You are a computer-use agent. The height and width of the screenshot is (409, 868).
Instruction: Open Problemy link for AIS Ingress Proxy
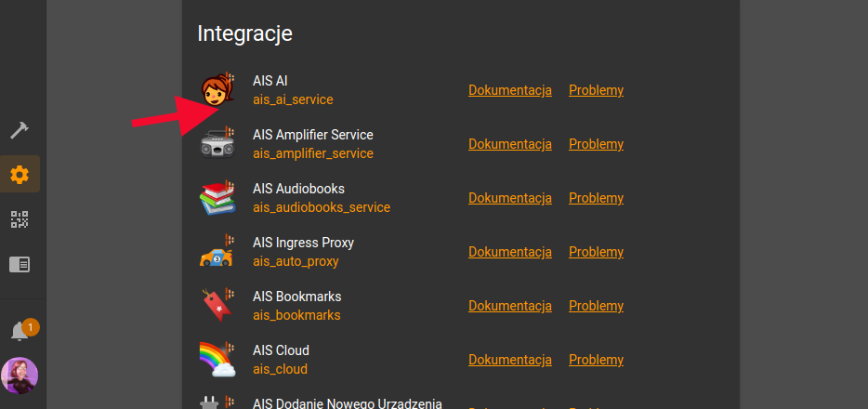click(597, 252)
